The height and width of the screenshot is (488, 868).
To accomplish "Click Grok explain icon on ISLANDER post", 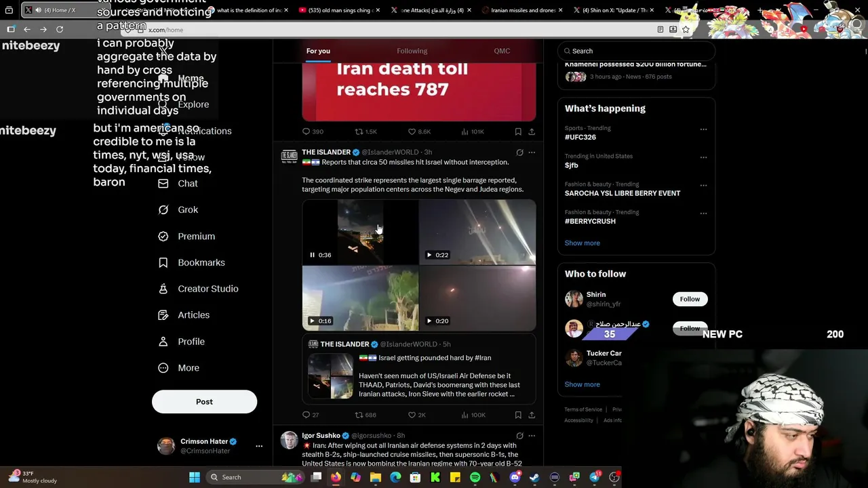I will pyautogui.click(x=519, y=152).
